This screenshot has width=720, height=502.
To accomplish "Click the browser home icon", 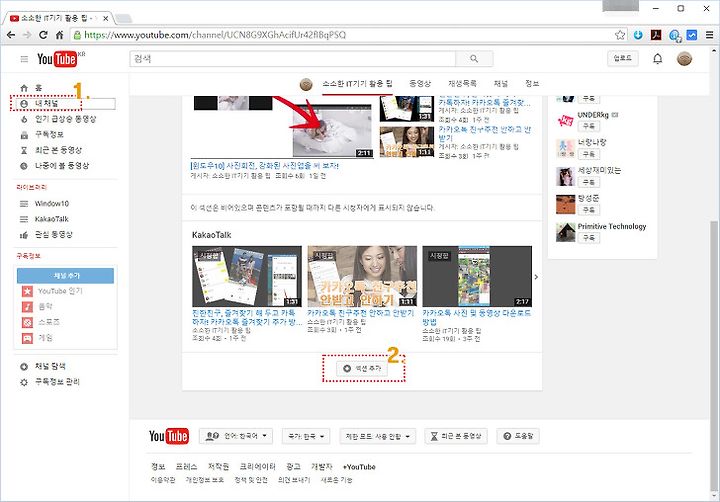I will [x=59, y=35].
